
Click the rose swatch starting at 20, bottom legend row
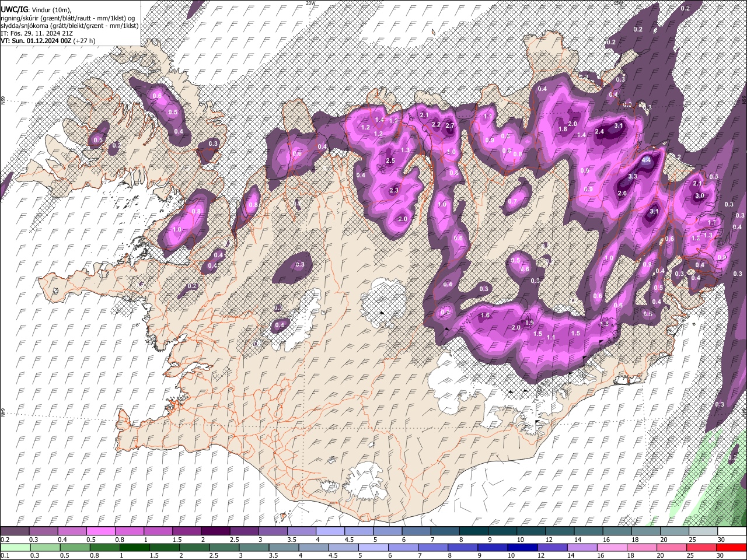672,547
